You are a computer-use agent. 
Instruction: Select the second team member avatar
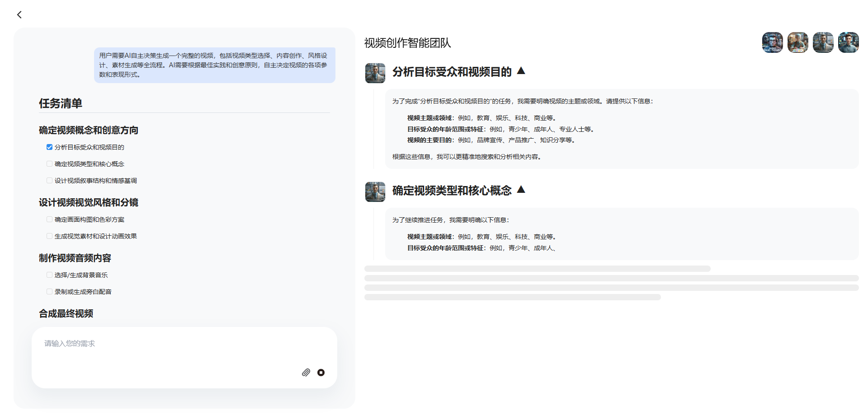pyautogui.click(x=798, y=43)
